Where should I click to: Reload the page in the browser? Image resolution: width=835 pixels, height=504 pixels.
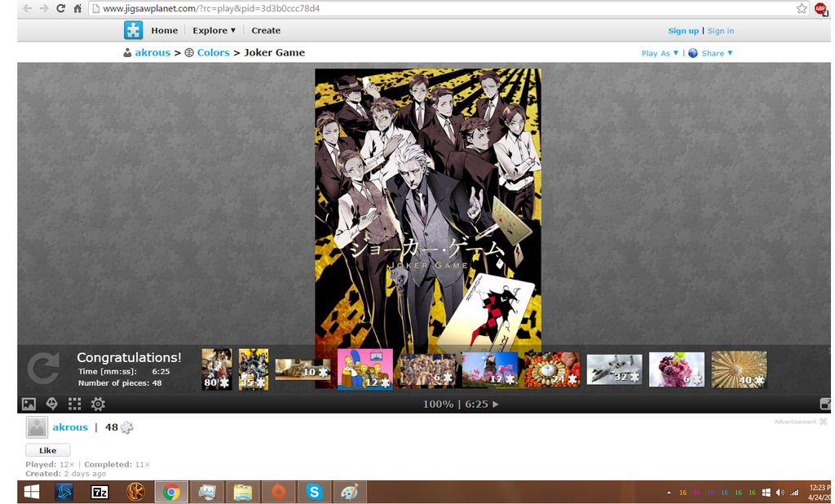point(60,8)
